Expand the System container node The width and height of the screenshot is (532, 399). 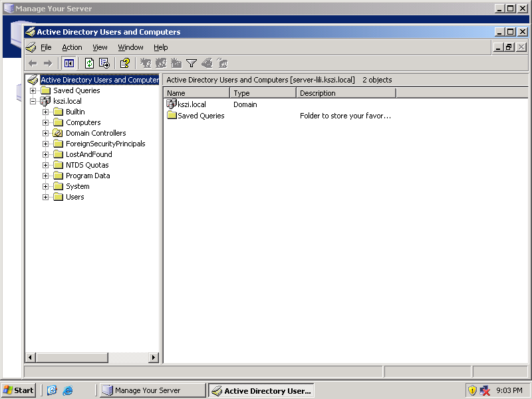pos(45,186)
